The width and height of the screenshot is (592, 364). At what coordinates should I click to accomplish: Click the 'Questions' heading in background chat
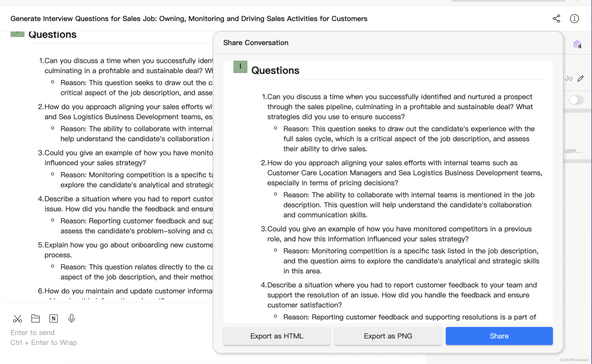click(52, 35)
